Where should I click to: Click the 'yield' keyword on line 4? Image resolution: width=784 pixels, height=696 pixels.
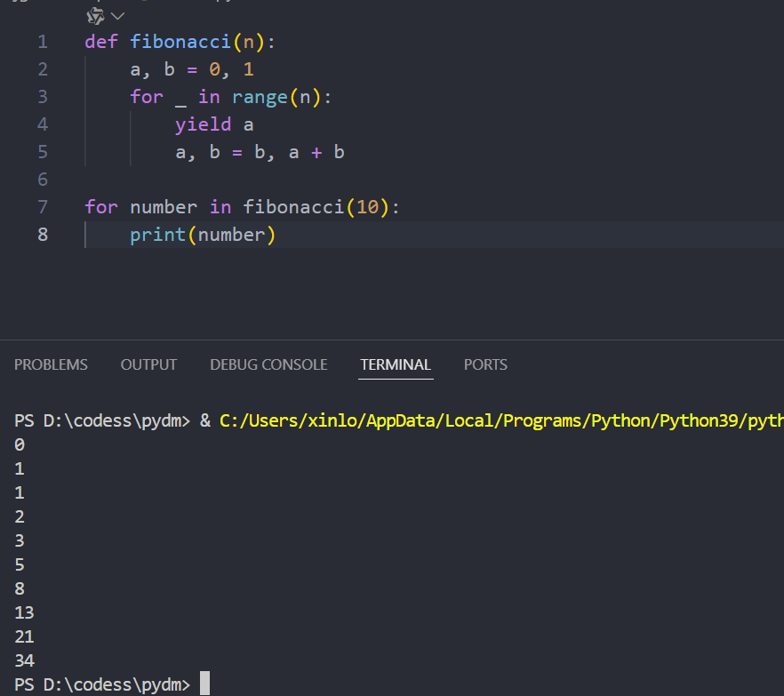[203, 125]
